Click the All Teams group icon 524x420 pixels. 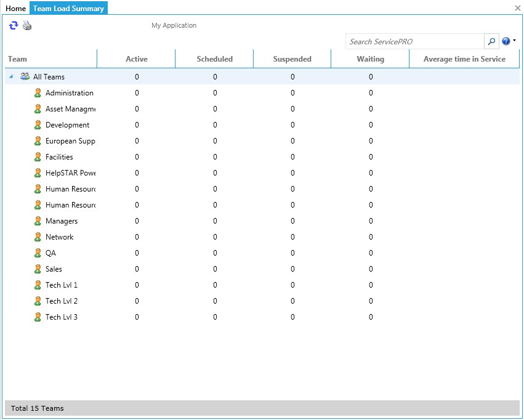pos(25,77)
